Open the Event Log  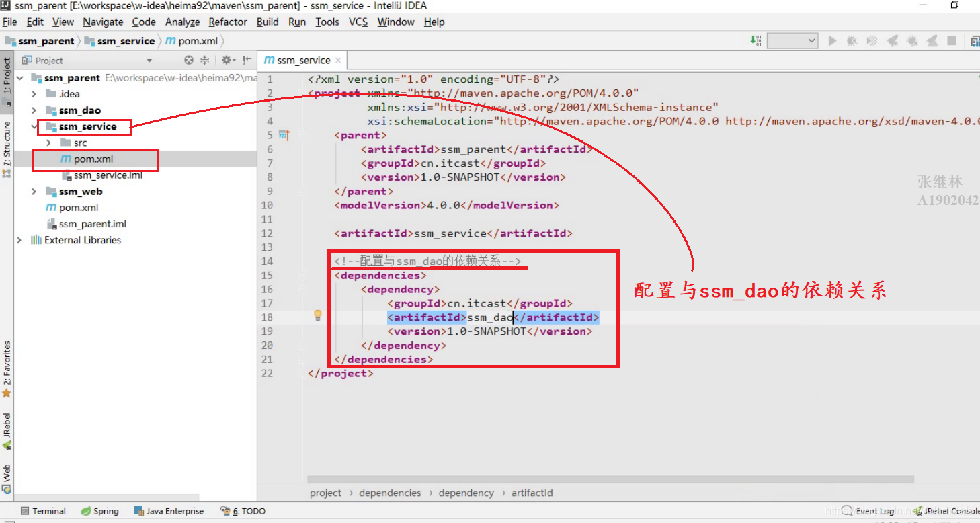(868, 511)
